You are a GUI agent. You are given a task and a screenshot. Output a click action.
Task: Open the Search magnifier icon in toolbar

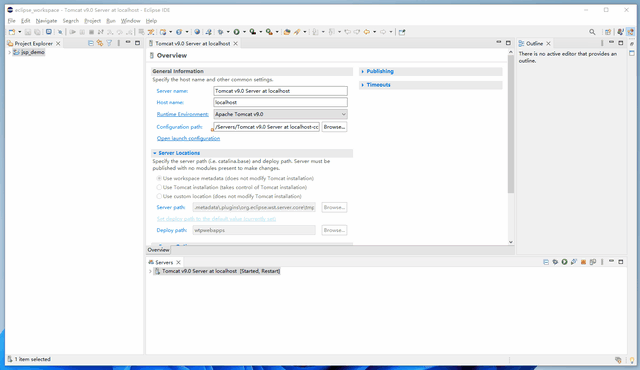pyautogui.click(x=592, y=32)
